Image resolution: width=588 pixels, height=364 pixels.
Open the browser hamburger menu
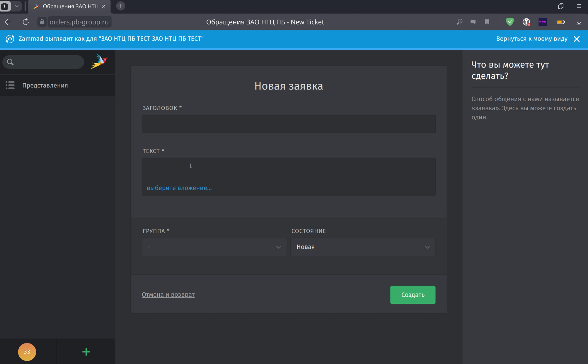point(579,6)
